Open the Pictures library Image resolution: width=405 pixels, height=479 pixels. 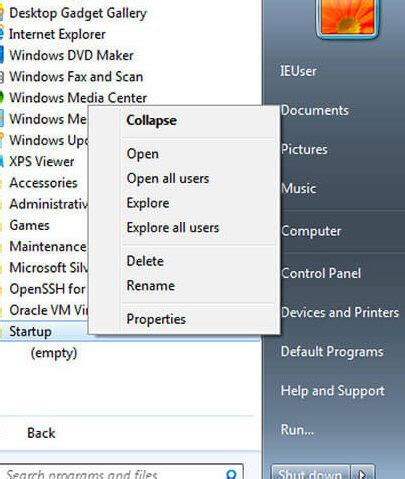[x=304, y=149]
